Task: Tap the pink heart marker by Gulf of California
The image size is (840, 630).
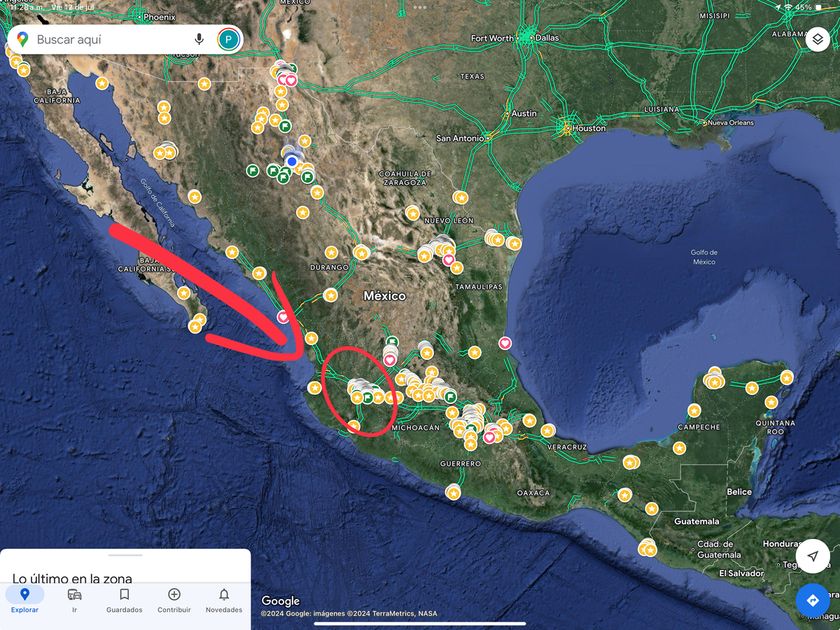Action: 283,317
